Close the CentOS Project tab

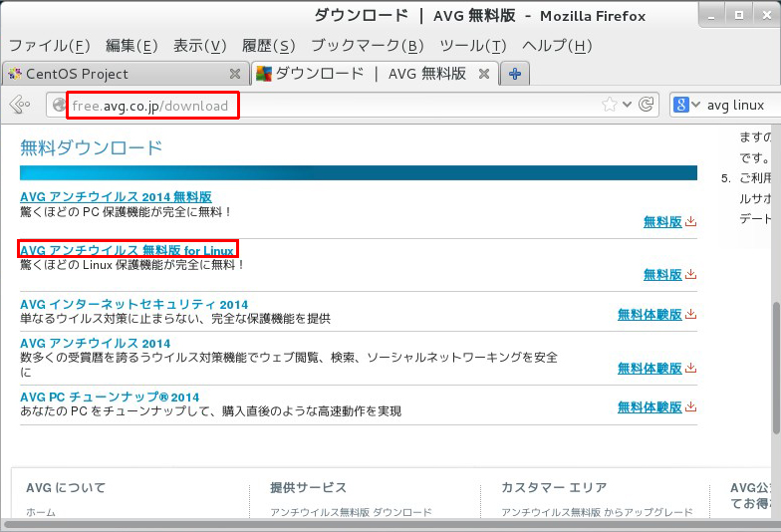pyautogui.click(x=235, y=74)
